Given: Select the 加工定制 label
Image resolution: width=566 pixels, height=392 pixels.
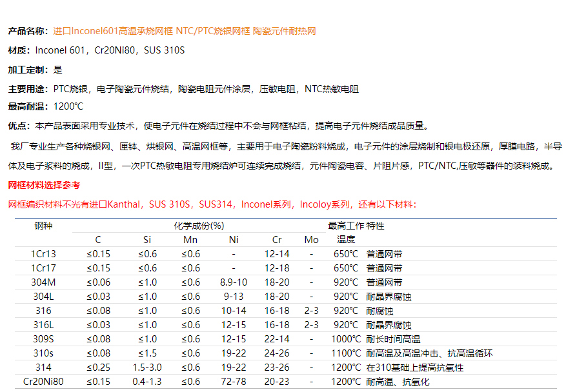Looking at the screenshot, I should pos(27,70).
